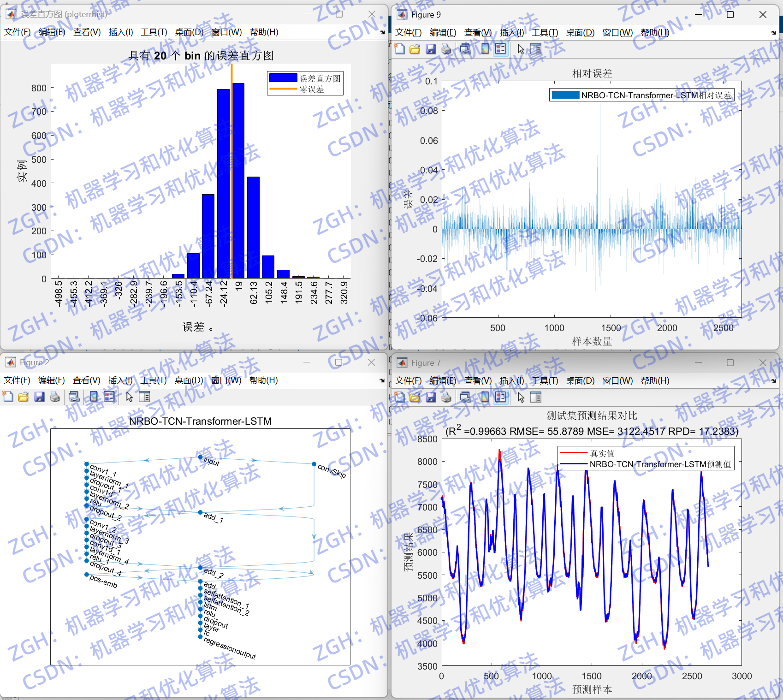The image size is (783, 700).
Task: Dock Figure 7 using the dock arrow
Action: (x=773, y=381)
